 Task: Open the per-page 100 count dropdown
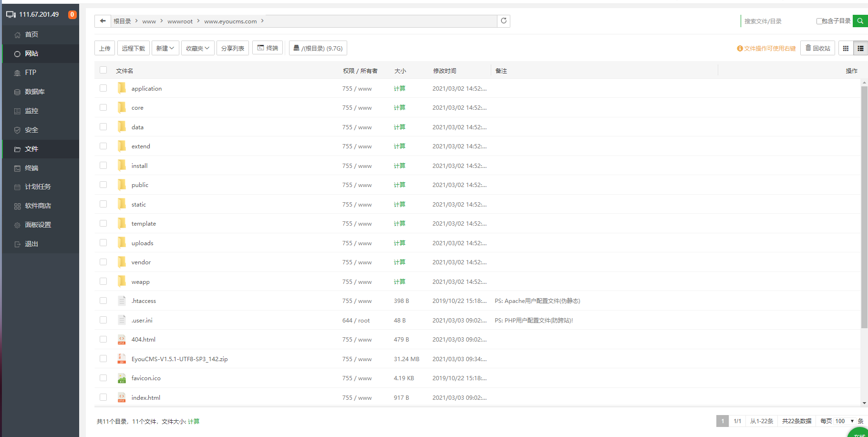[844, 421]
